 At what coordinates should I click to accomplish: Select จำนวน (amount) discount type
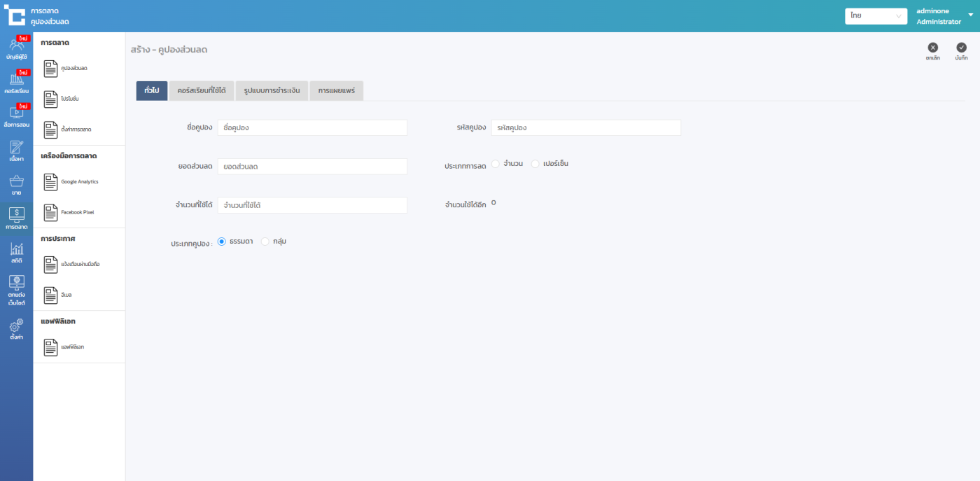496,164
